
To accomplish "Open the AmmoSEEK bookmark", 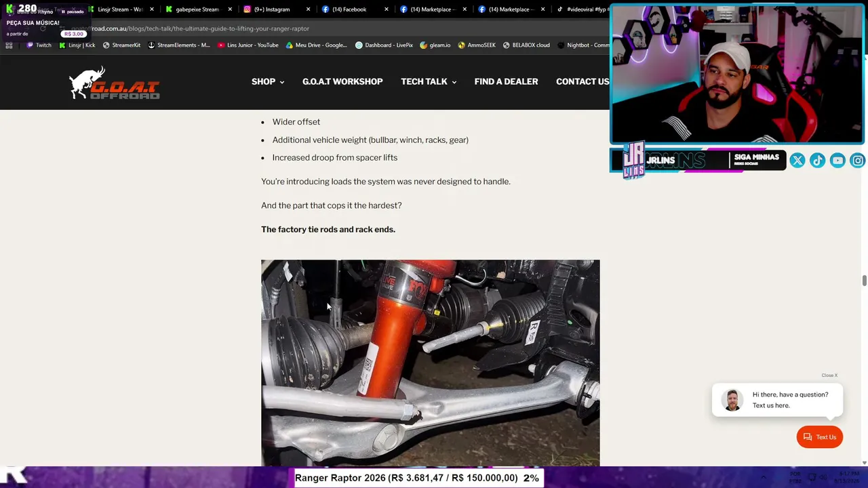I will pos(477,45).
